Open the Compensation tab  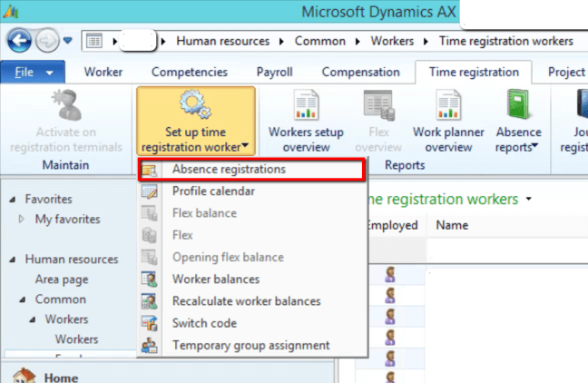point(360,72)
